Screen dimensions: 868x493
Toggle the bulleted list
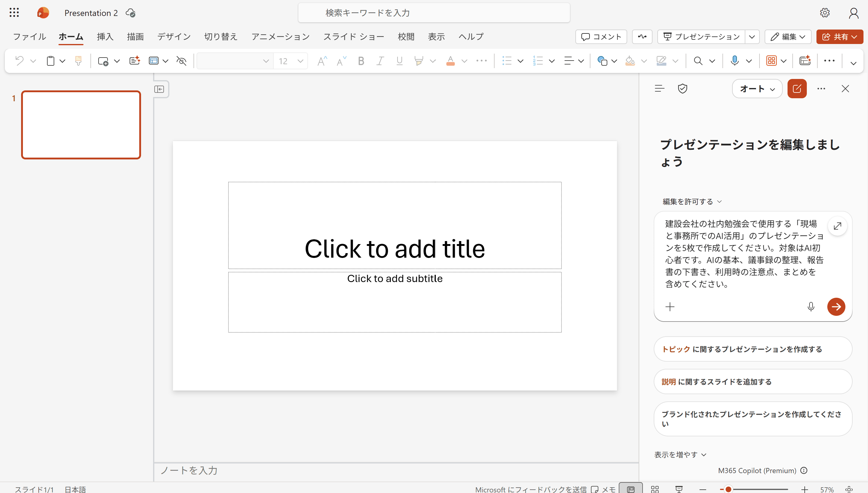pyautogui.click(x=507, y=61)
